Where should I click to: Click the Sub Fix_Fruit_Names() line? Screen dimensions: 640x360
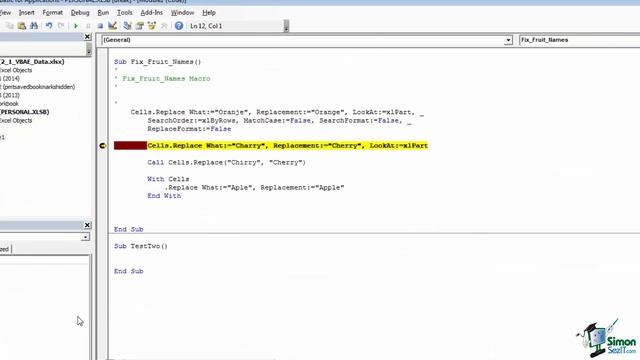[x=158, y=62]
